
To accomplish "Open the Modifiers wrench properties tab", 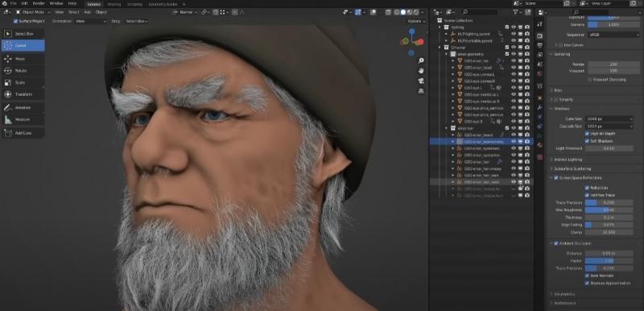I will coord(539,107).
